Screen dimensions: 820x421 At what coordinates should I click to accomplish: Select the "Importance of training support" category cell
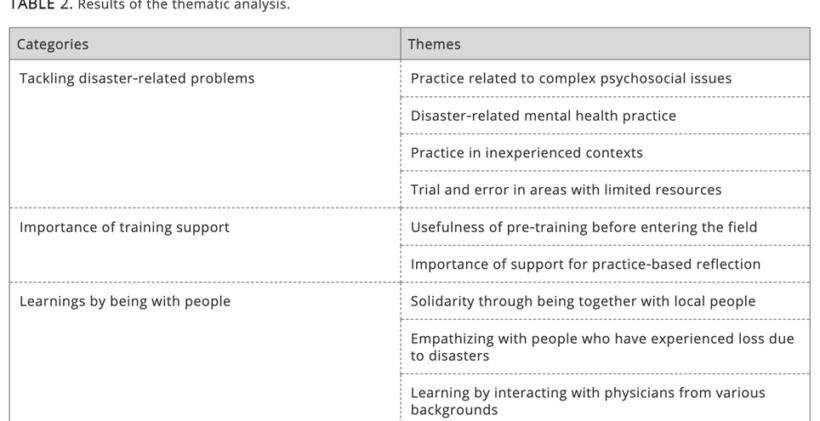click(x=125, y=227)
